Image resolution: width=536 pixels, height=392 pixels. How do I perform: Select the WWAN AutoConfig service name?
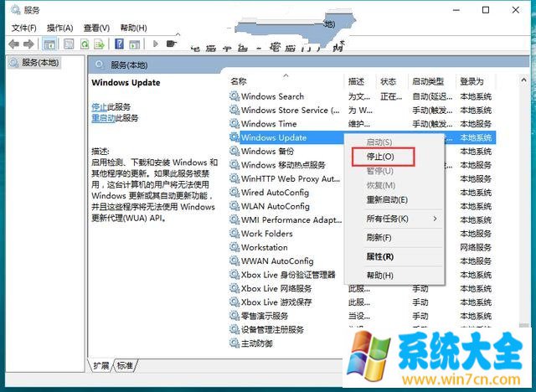point(277,260)
